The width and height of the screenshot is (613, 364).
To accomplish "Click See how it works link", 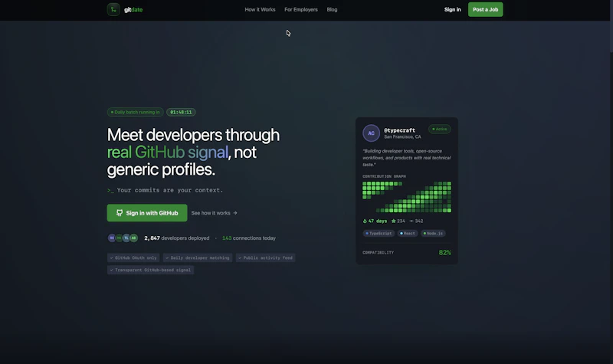I will point(215,213).
